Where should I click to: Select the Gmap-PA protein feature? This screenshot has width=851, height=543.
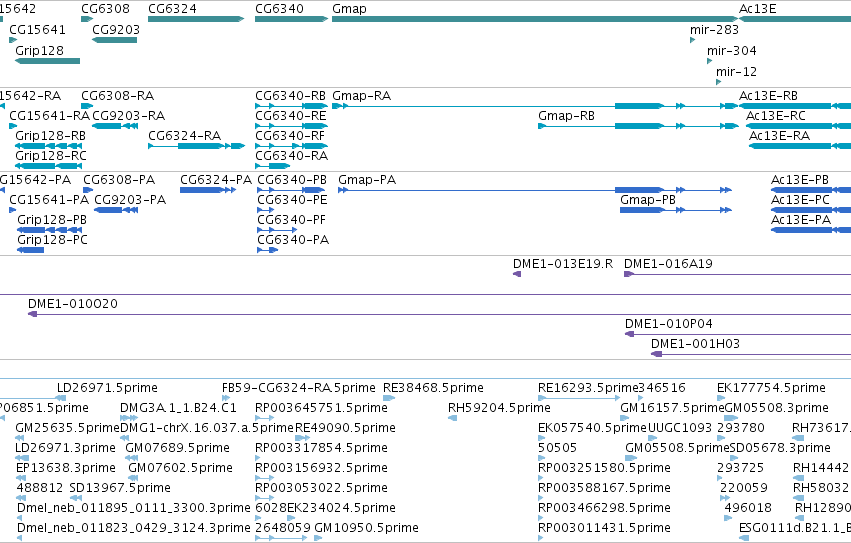click(x=535, y=190)
